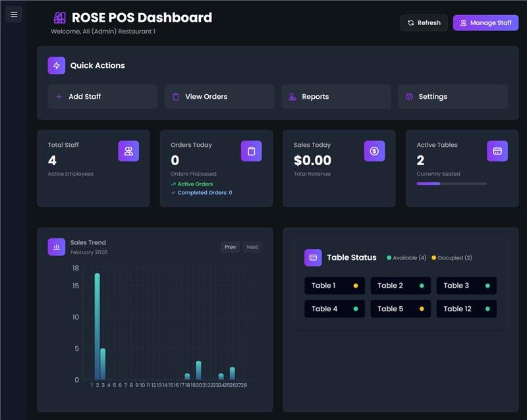Open Reports quick action
The height and width of the screenshot is (420, 527).
[x=335, y=96]
